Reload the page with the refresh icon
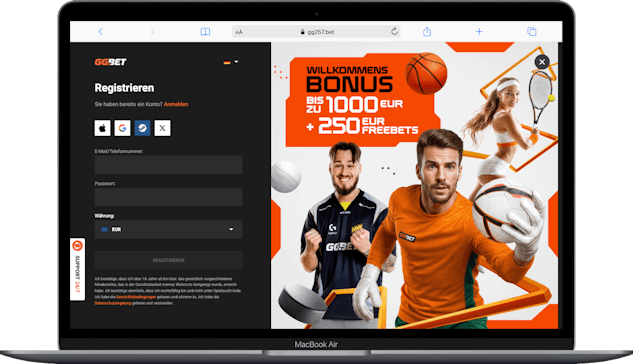Viewport: 633px width, 364px height. [x=394, y=31]
